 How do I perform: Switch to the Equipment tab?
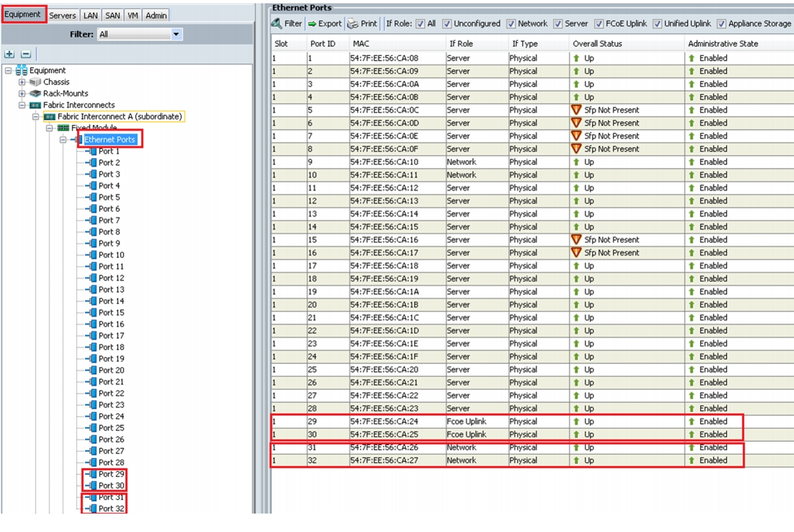click(24, 14)
